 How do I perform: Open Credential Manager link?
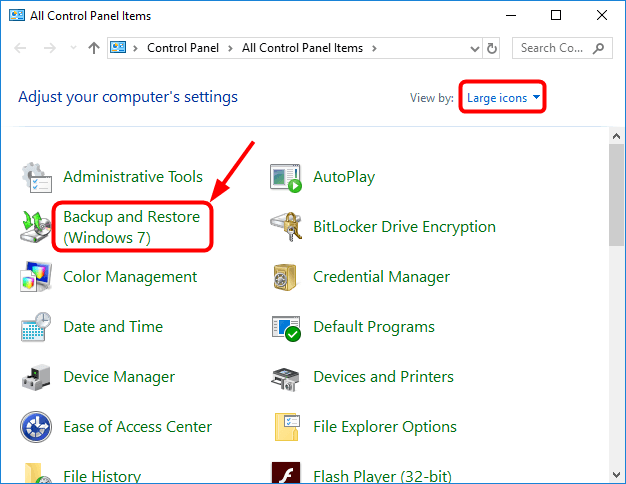point(381,277)
